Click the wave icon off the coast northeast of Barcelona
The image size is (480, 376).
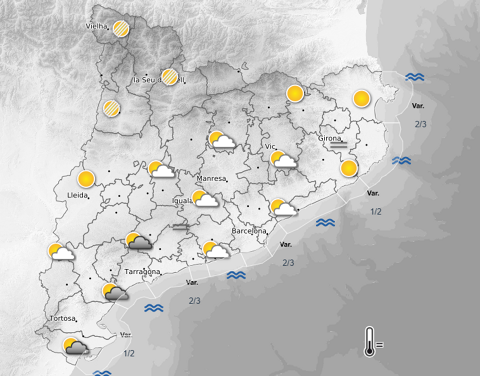(x=325, y=223)
